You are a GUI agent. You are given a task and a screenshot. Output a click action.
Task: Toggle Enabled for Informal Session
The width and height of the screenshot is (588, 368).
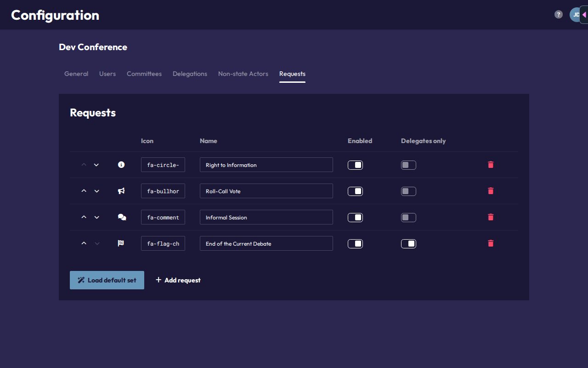(x=355, y=218)
